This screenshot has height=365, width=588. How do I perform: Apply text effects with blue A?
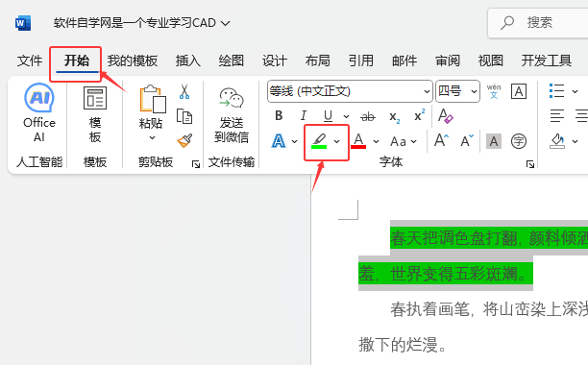point(279,141)
